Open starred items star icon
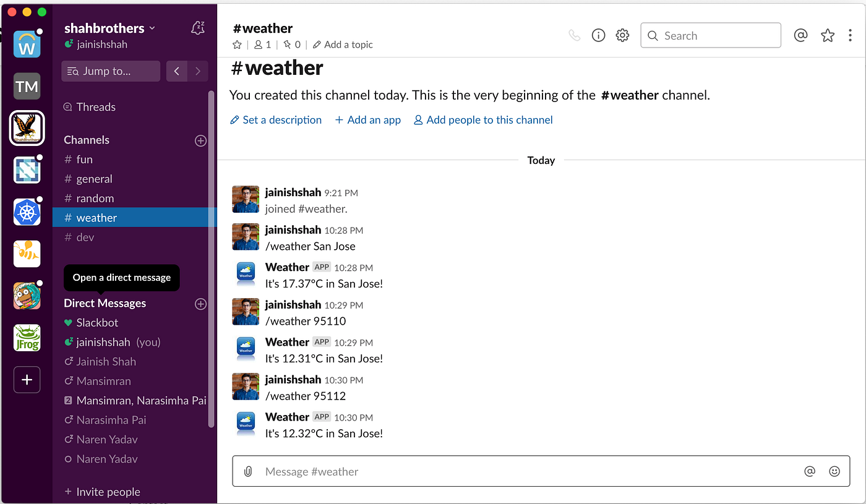Image resolution: width=866 pixels, height=504 pixels. click(828, 36)
